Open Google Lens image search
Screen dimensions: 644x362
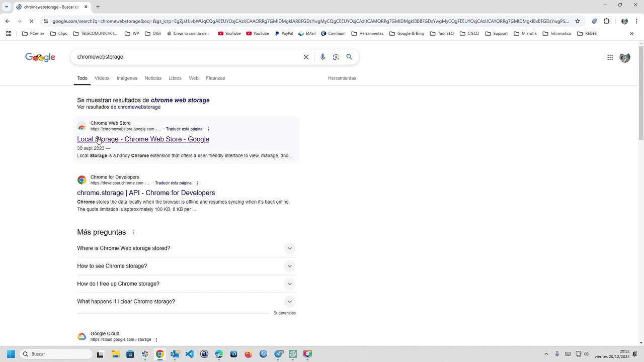coord(336,57)
